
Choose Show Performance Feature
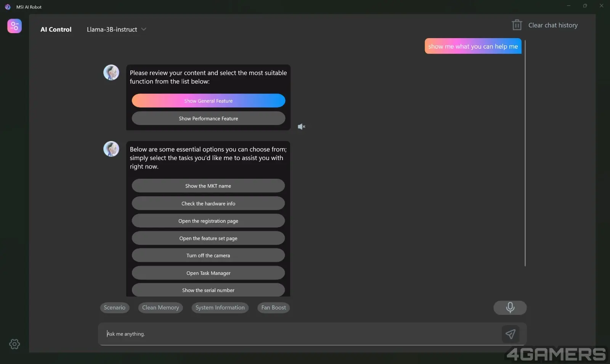(209, 118)
